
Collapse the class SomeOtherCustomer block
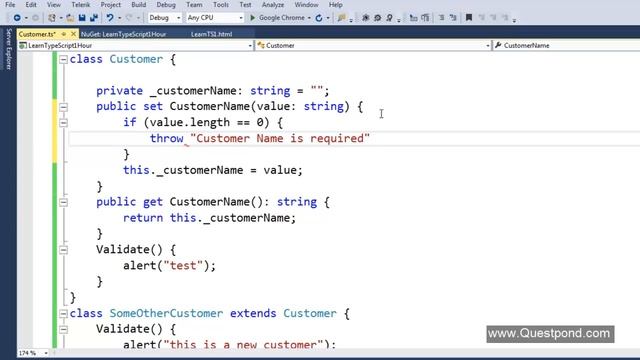[63, 314]
